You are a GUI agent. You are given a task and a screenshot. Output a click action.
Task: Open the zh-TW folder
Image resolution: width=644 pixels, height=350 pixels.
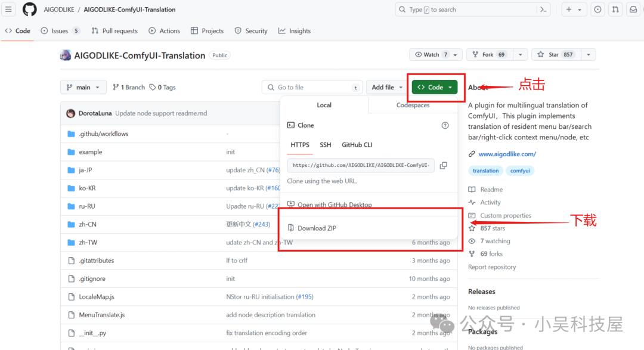88,242
